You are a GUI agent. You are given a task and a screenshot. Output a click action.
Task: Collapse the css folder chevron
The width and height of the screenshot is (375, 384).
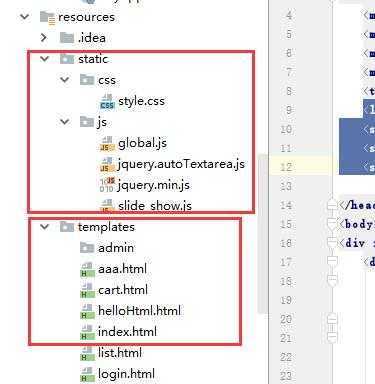[65, 80]
